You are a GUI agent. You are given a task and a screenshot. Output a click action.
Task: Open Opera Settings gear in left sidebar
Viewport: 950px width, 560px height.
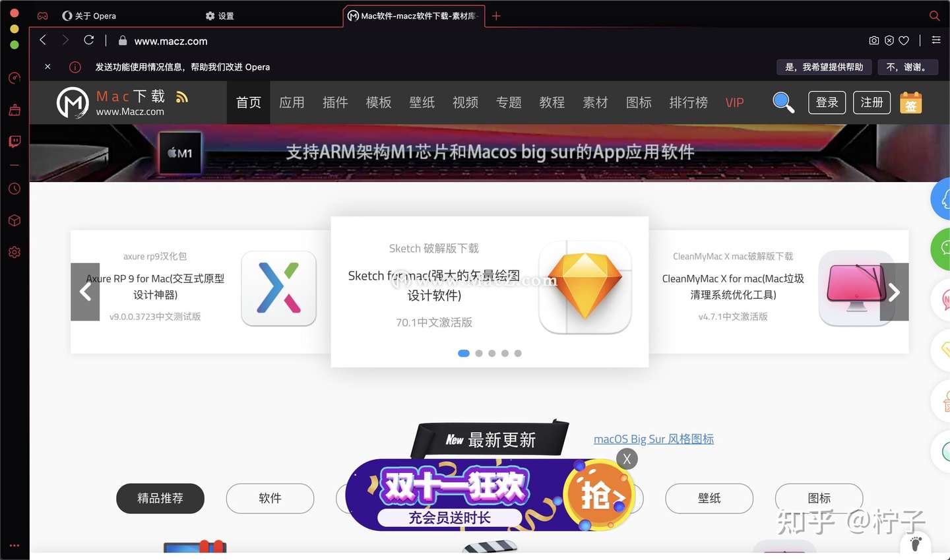pos(14,251)
